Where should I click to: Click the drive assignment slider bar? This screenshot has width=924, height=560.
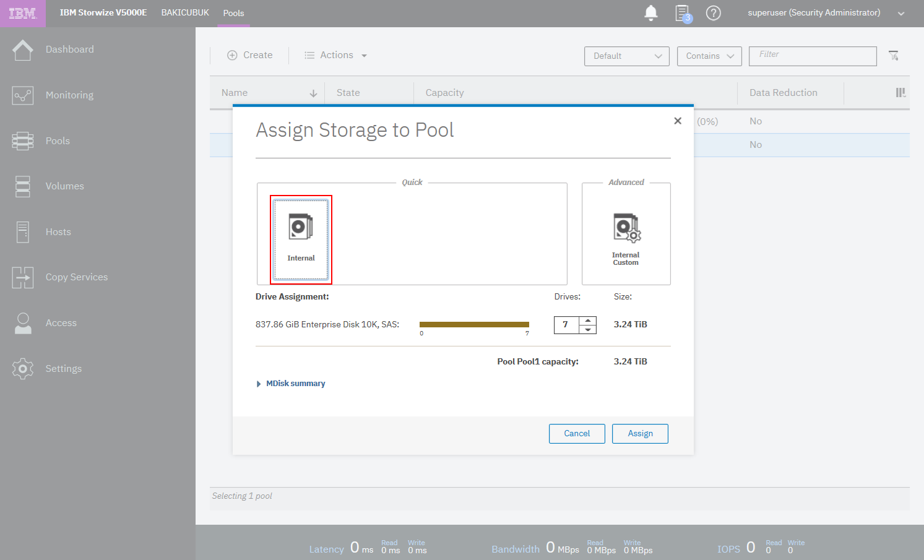pos(474,324)
